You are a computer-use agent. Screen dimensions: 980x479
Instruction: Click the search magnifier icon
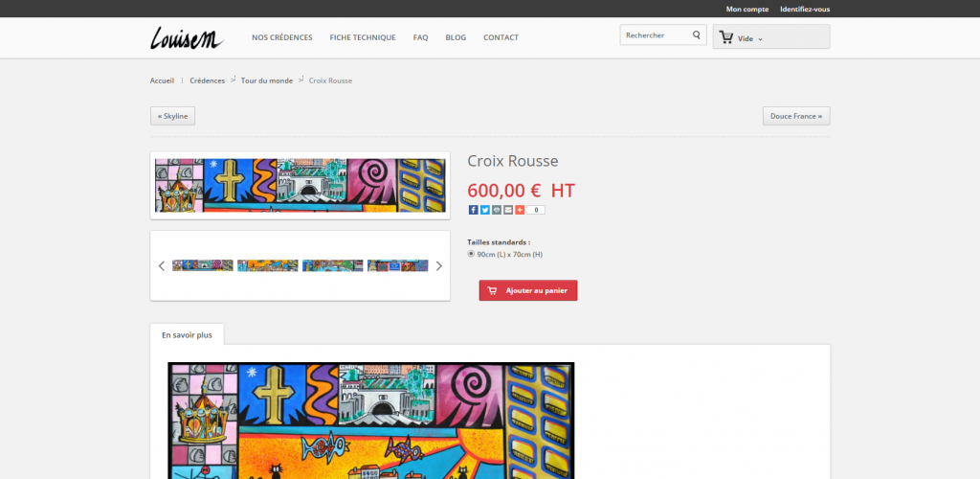697,36
